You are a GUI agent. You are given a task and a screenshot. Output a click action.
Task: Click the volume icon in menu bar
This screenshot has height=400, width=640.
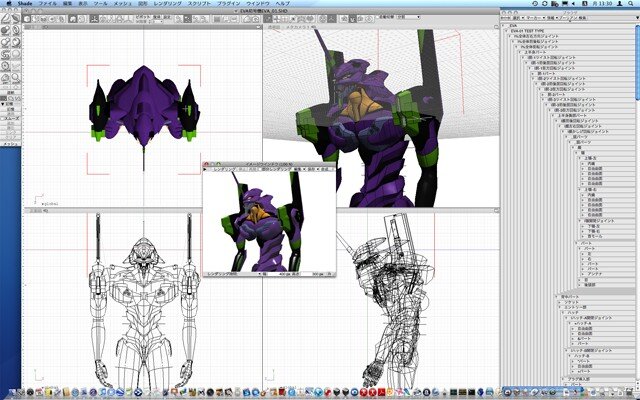pos(573,3)
